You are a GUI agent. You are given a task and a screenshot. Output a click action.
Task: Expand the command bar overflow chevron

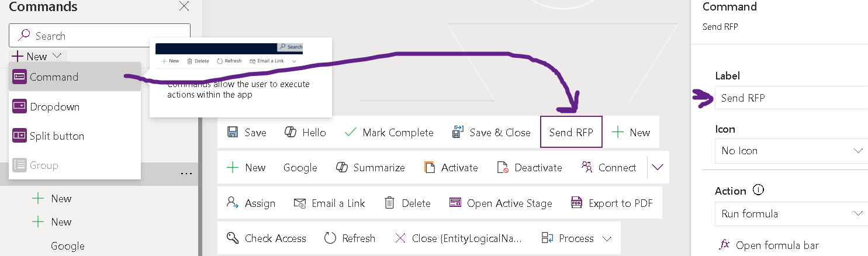pyautogui.click(x=658, y=167)
